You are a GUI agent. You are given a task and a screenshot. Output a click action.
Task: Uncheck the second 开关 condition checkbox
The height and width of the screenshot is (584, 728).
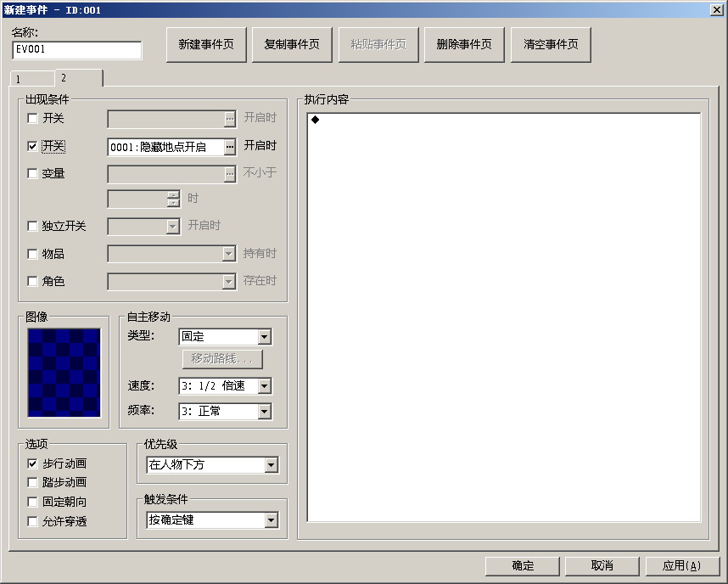click(x=32, y=146)
